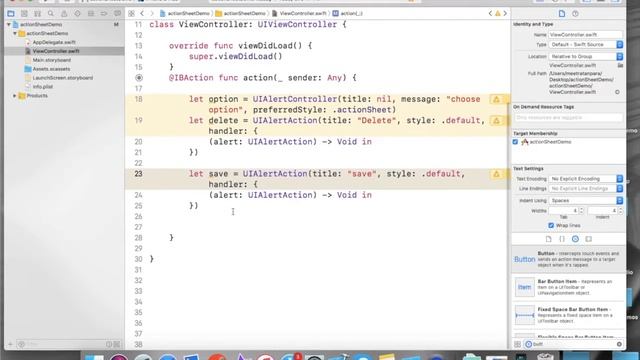640x360 pixels.
Task: Select AppDelegate.swift in navigator
Action: [x=53, y=42]
